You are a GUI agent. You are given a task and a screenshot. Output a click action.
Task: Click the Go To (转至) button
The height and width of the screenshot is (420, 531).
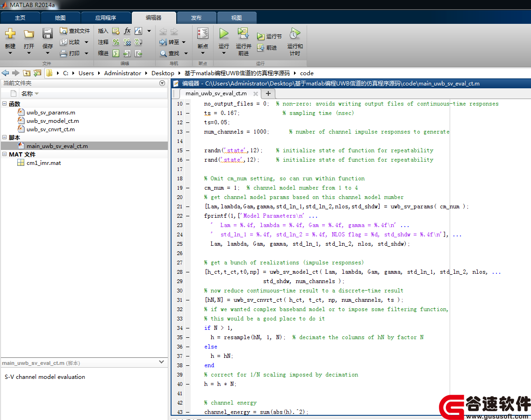pyautogui.click(x=170, y=42)
